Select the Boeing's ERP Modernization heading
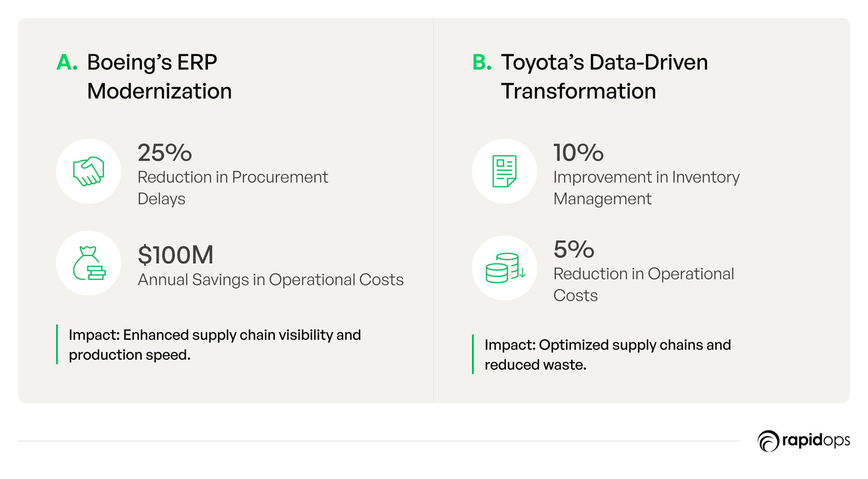 point(159,76)
